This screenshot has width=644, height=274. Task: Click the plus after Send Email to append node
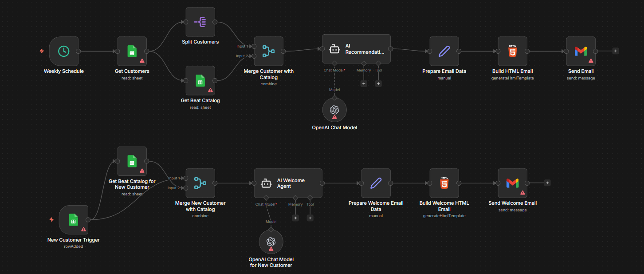616,51
